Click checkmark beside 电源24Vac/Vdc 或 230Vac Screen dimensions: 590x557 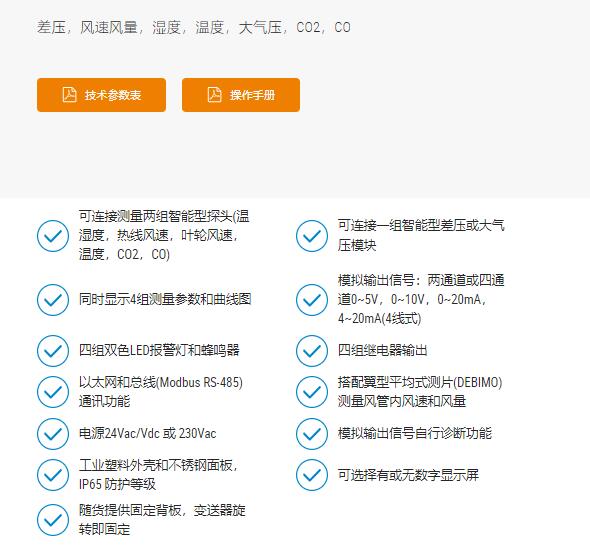point(53,434)
